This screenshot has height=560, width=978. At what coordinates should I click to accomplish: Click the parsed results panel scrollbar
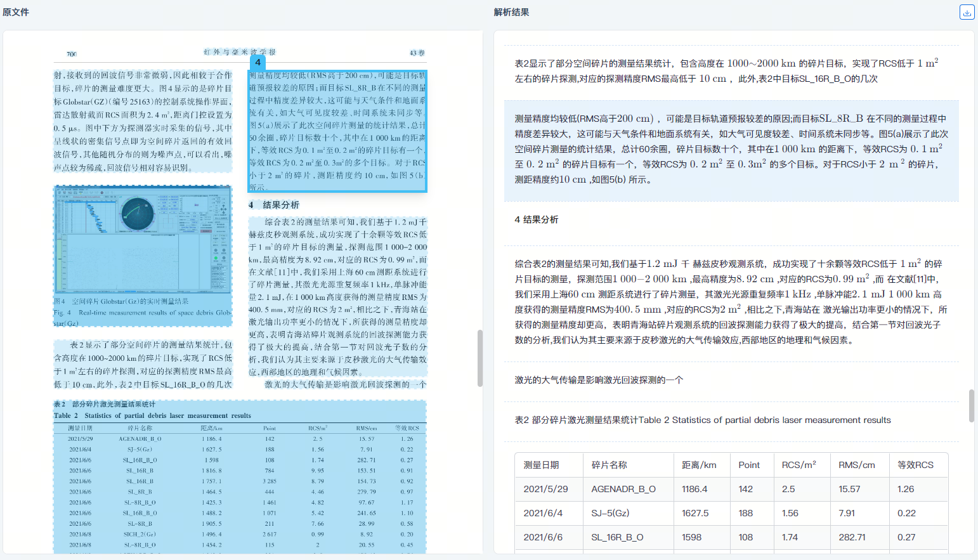point(971,406)
